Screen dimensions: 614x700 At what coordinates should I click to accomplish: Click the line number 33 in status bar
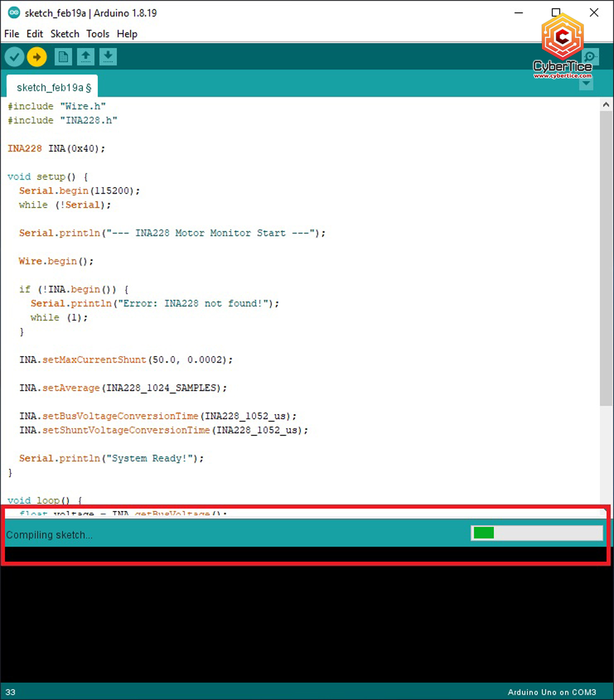11,692
